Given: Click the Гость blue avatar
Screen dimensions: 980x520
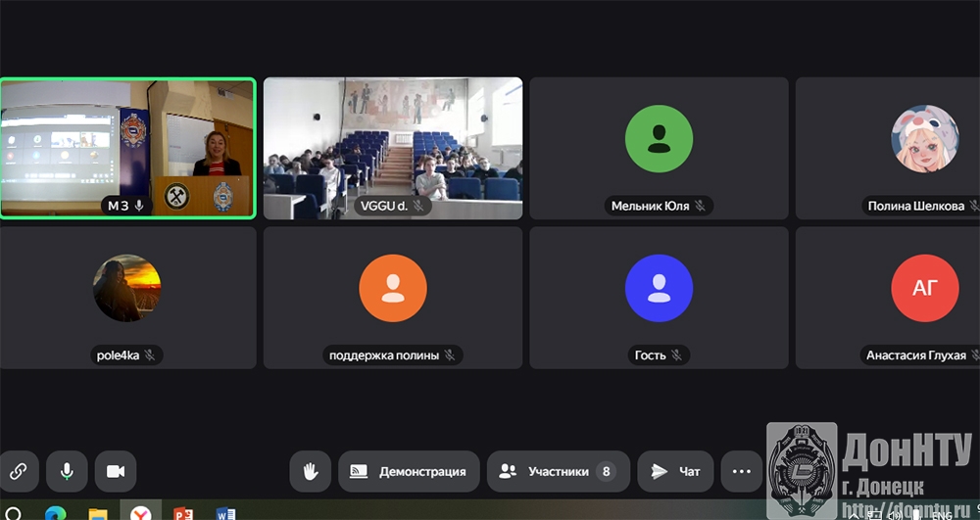Looking at the screenshot, I should click(659, 288).
